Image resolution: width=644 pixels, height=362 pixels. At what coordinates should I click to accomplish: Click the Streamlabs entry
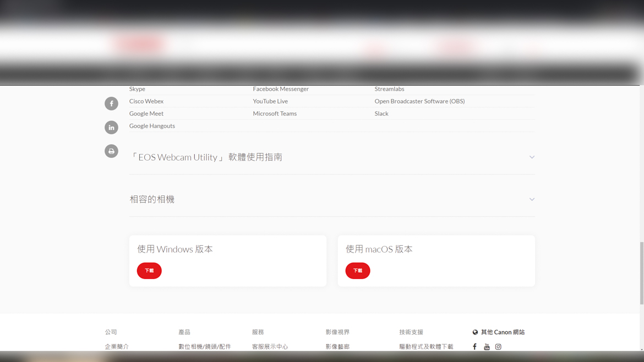click(389, 89)
